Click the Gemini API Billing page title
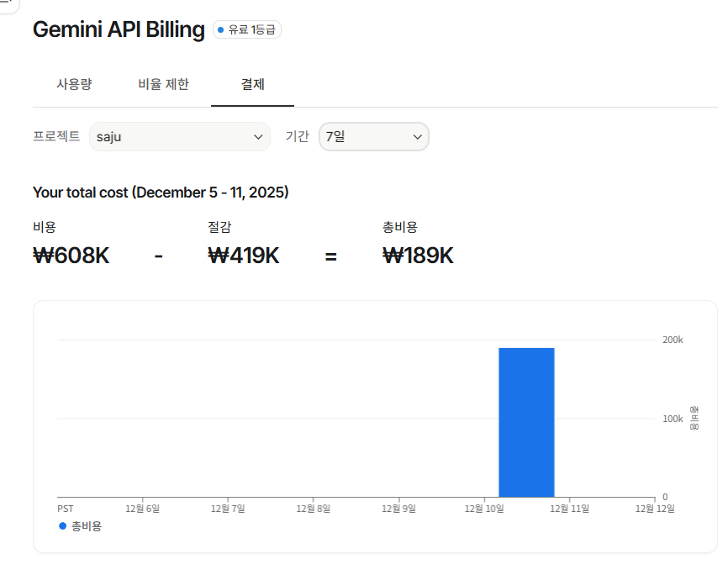 (x=119, y=29)
